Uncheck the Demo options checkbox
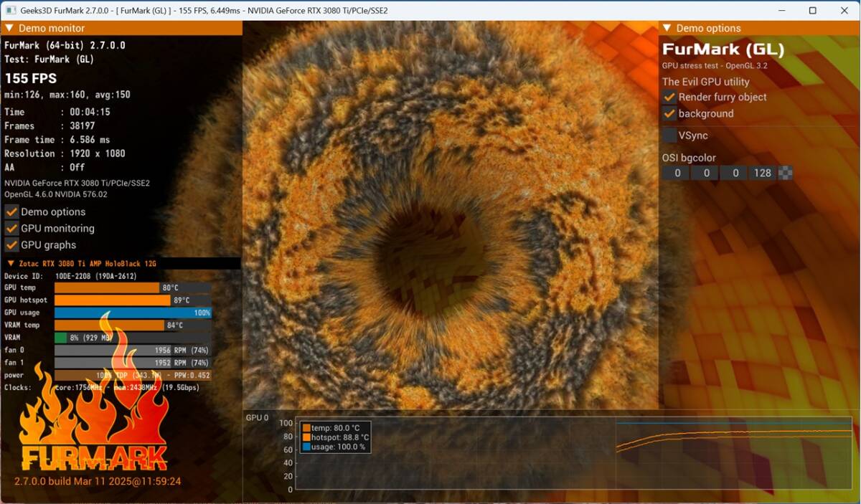Screen dimensions: 861x504 point(11,211)
